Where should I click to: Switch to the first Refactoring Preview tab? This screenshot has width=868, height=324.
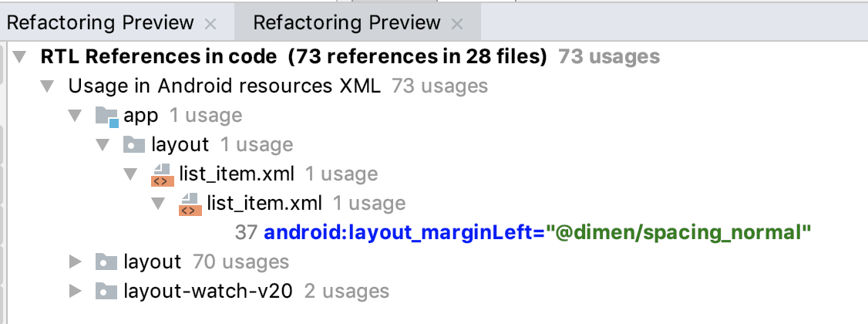click(x=100, y=23)
